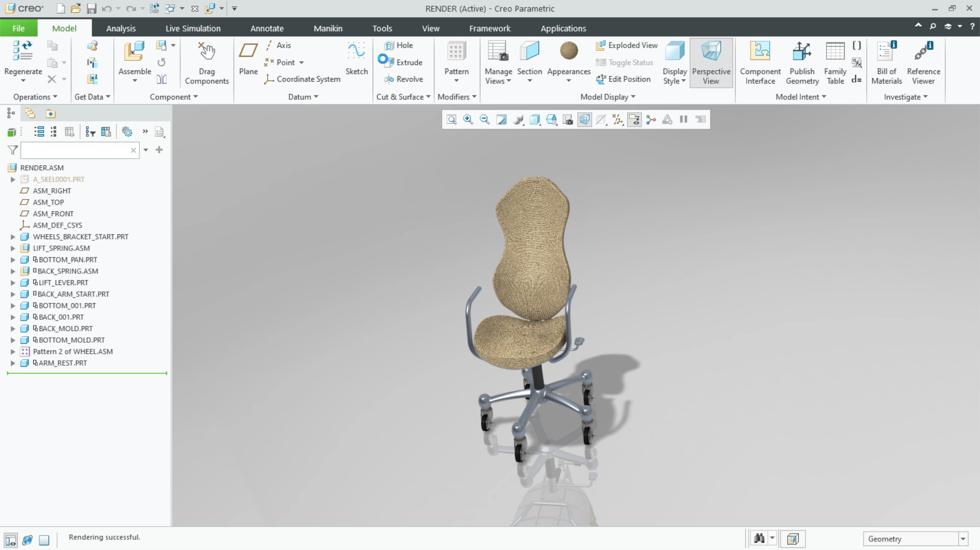Click Coordinate System button
The image size is (980, 550).
(302, 79)
